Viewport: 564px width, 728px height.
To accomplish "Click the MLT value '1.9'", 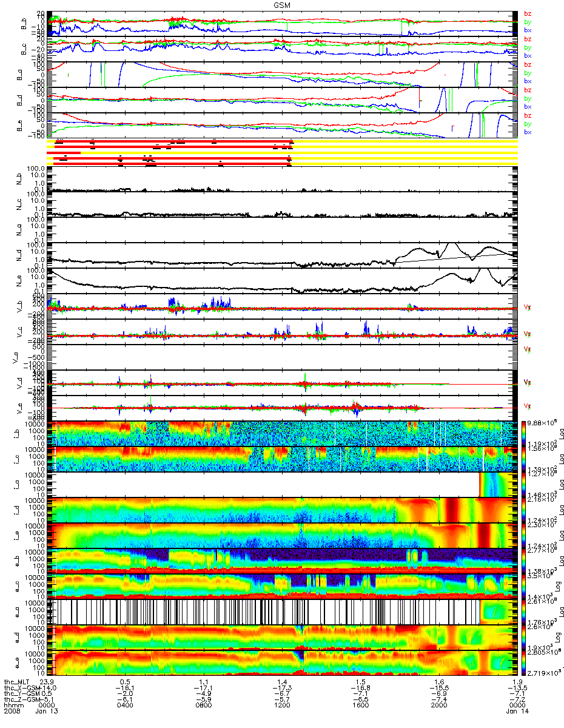I will click(516, 682).
